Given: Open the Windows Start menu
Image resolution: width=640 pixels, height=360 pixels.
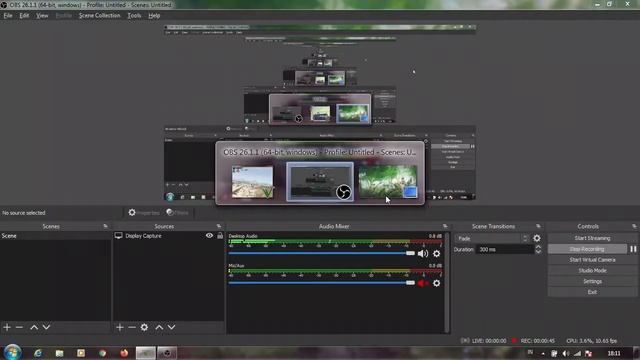Looking at the screenshot, I should coord(12,352).
